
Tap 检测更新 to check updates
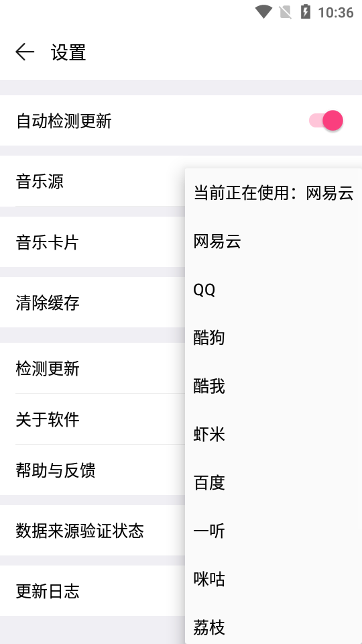click(x=93, y=368)
